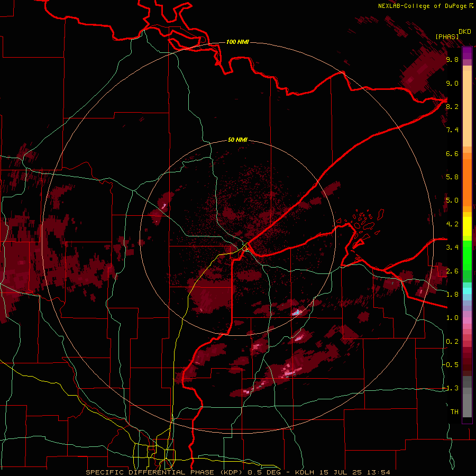Click the 100 NMI range ring label
The height and width of the screenshot is (476, 476).
click(x=237, y=42)
